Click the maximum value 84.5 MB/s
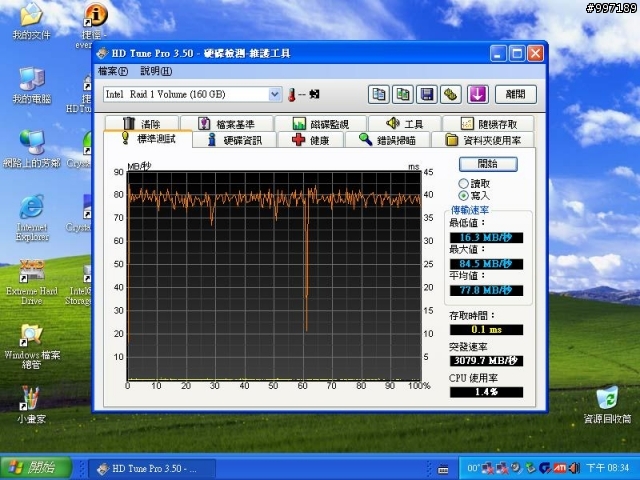The image size is (640, 480). tap(486, 264)
